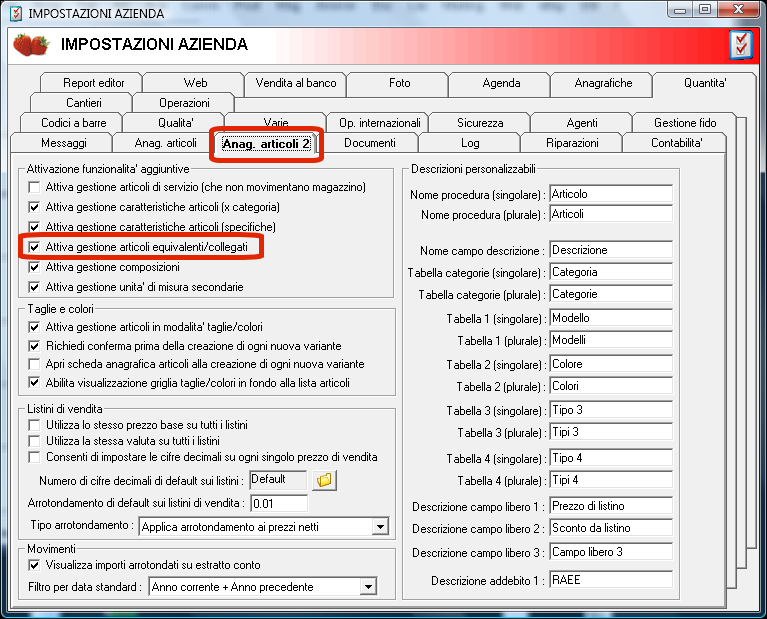Open the Operazioni tab
Screen dimensions: 767x619
[x=184, y=103]
